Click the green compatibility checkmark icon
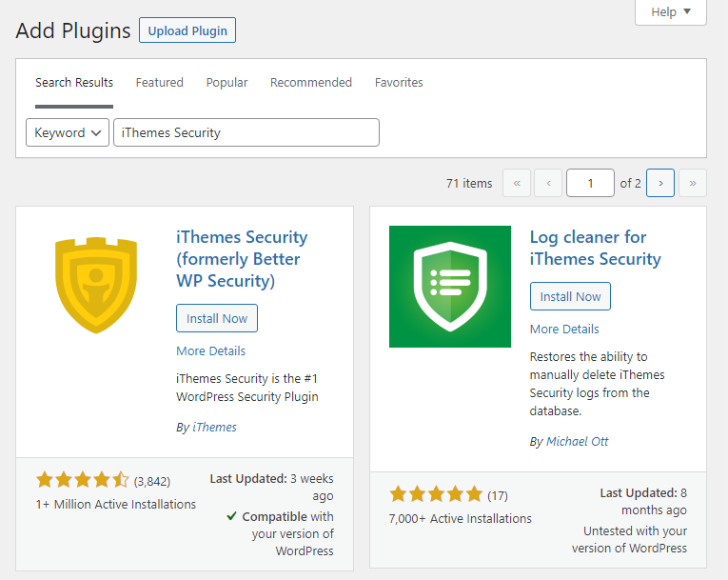This screenshot has width=728, height=580. pos(231,516)
